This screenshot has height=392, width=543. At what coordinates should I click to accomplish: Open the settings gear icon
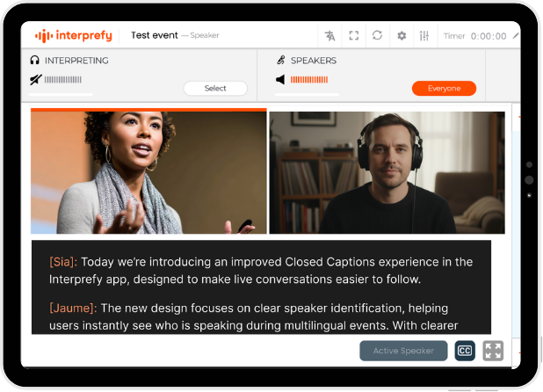(402, 36)
